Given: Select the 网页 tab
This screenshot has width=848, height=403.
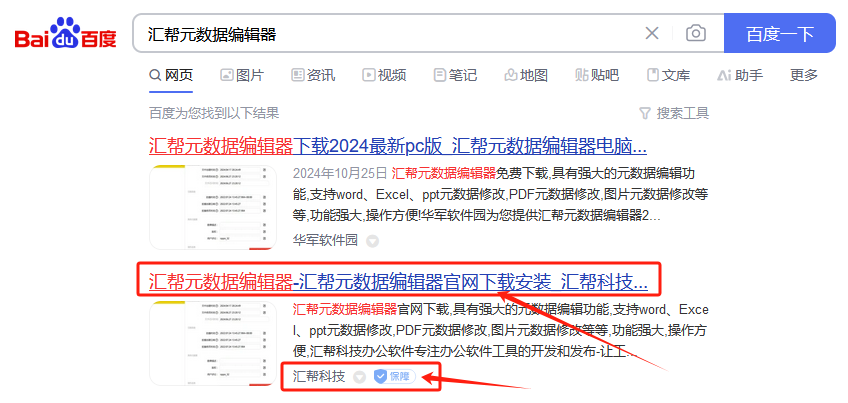Looking at the screenshot, I should point(171,75).
